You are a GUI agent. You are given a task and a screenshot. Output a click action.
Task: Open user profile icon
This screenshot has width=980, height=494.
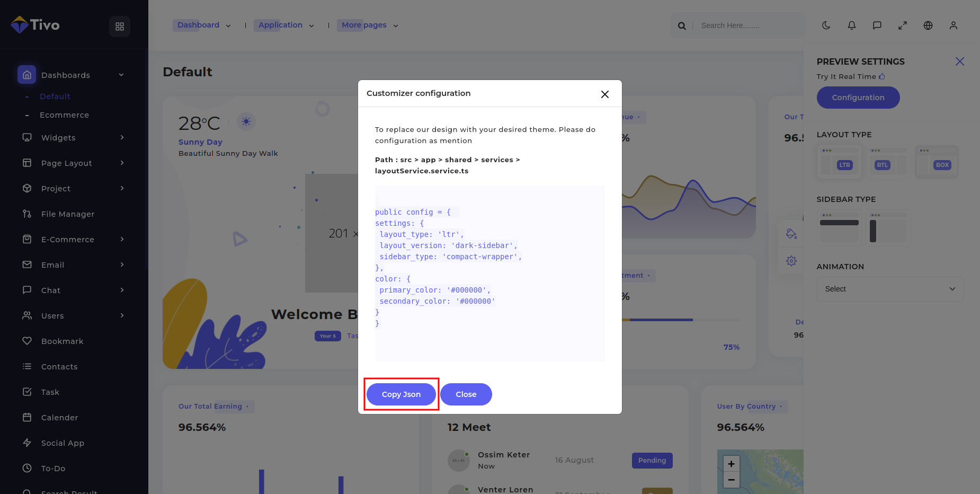pyautogui.click(x=953, y=25)
